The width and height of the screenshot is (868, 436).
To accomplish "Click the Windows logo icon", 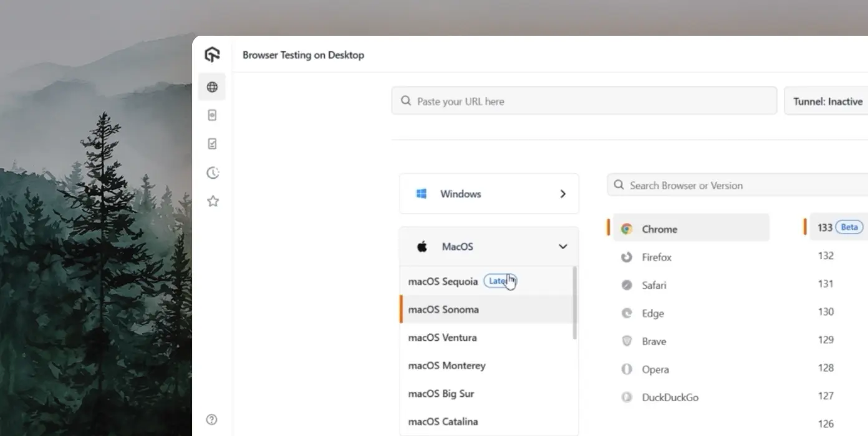I will (422, 194).
